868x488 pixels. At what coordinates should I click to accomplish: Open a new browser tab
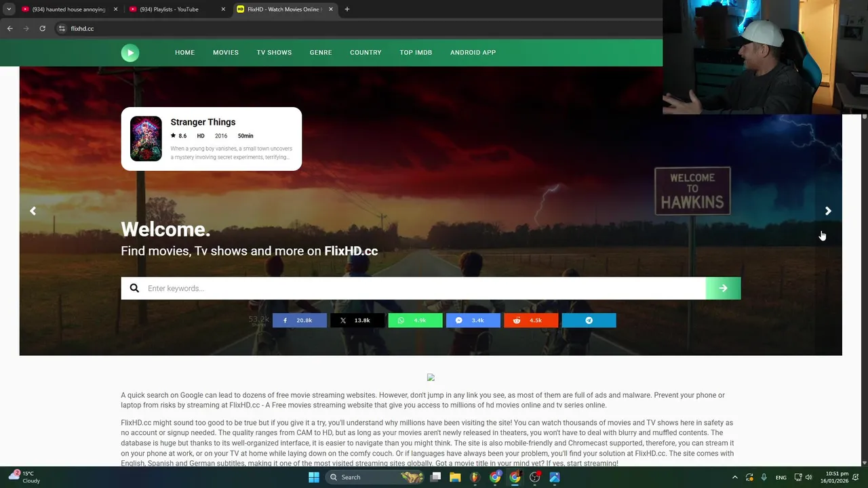347,9
